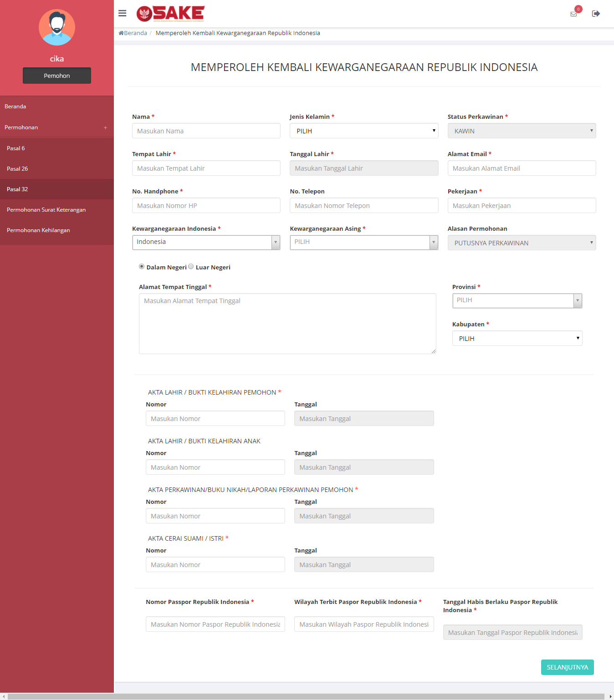Click the Nama input field
Screen dimensions: 614x700
(206, 131)
